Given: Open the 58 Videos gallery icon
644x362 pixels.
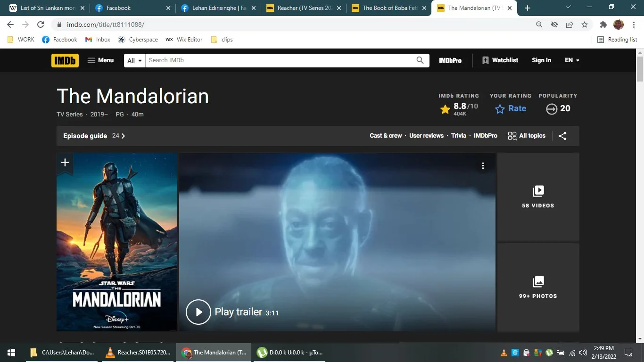Looking at the screenshot, I should (538, 191).
